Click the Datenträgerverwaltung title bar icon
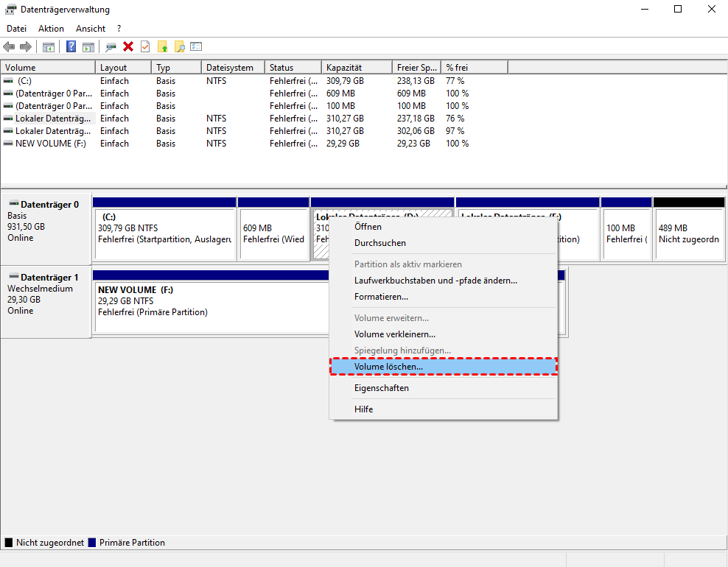 [x=10, y=10]
